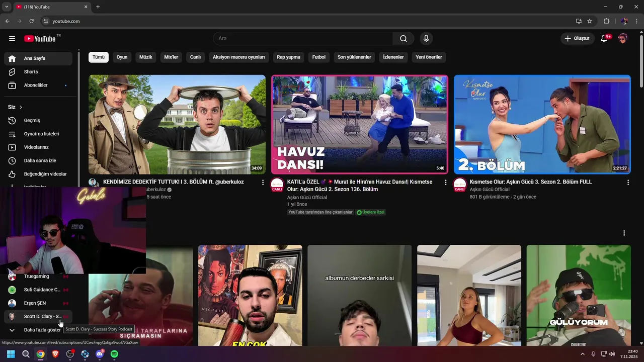
Task: Open options for KENDİMİZE DEDEKTİF TUTTUK video
Action: [x=263, y=183]
